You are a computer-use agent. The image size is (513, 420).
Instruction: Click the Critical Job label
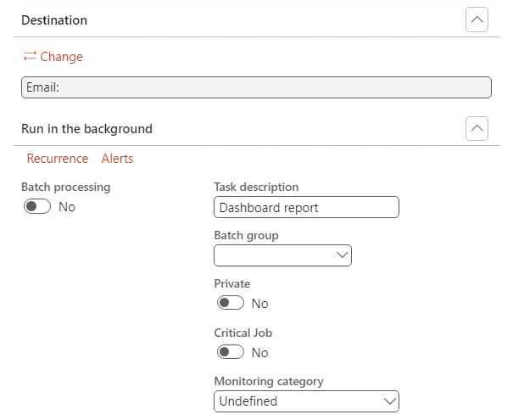click(243, 333)
